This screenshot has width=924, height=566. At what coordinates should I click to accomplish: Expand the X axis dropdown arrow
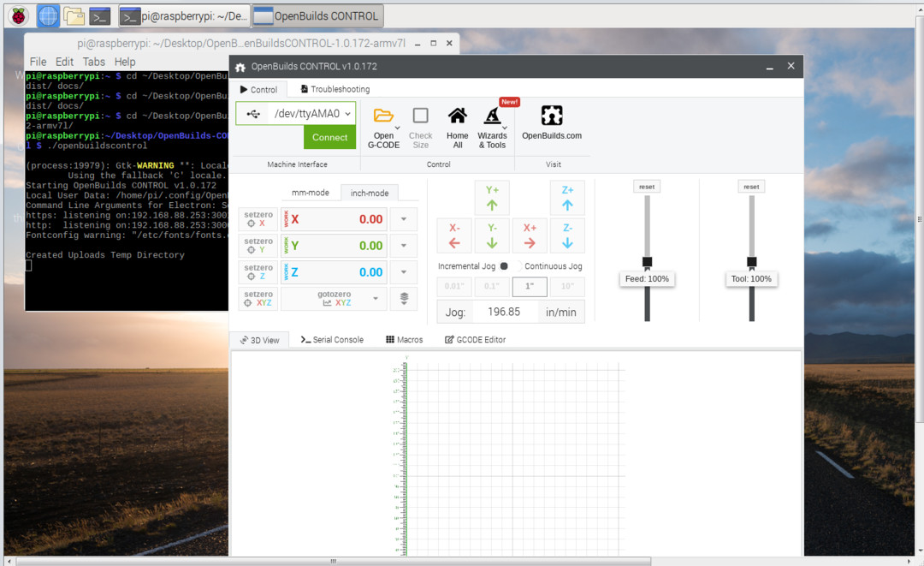(404, 219)
